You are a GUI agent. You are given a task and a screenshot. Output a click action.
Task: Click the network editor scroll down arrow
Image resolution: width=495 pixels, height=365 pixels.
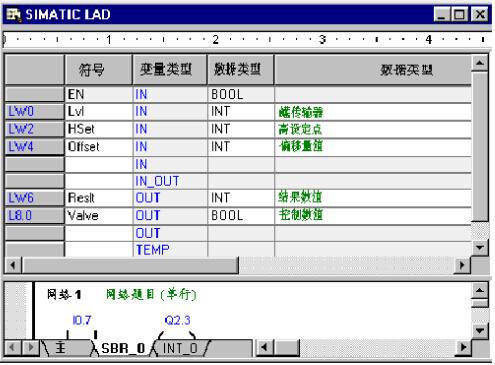pyautogui.click(x=480, y=330)
